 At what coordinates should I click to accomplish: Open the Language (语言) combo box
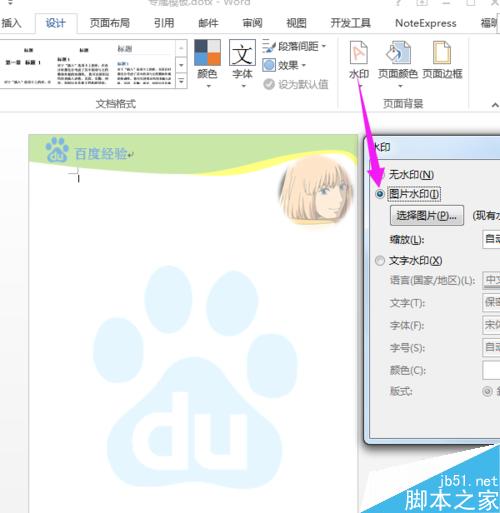tap(491, 280)
